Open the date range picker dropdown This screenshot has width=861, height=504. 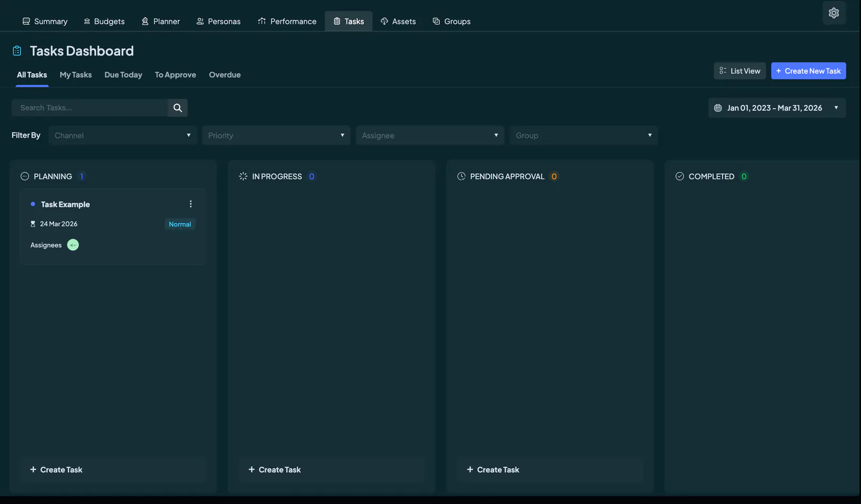pos(777,108)
